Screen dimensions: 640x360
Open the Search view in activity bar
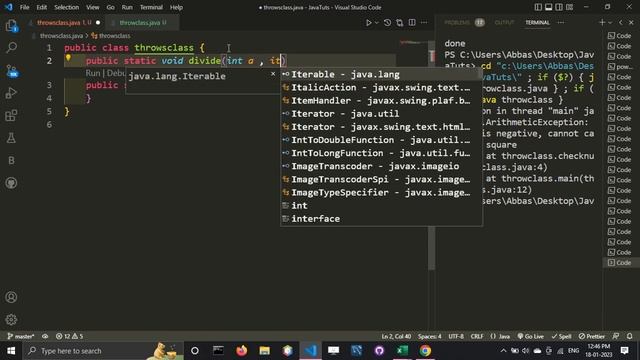(11, 48)
